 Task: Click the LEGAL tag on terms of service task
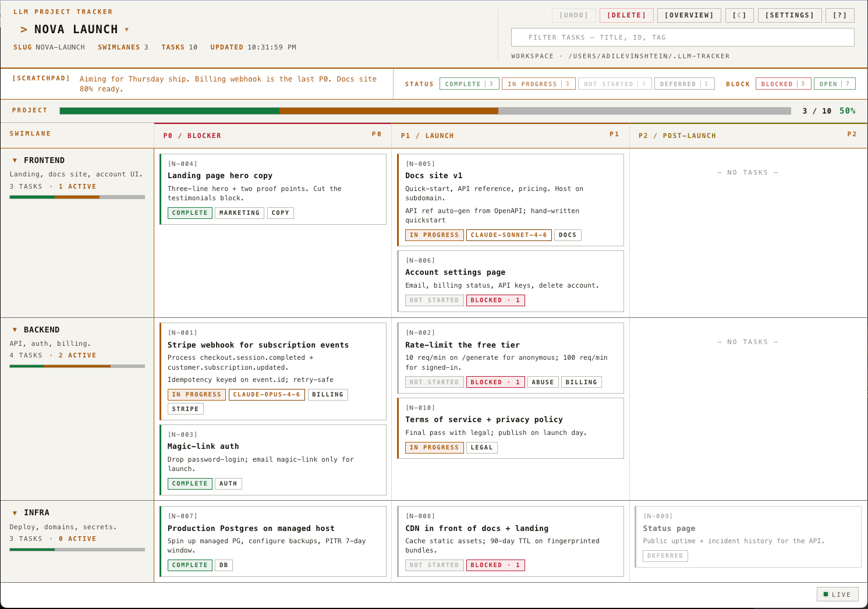482,448
